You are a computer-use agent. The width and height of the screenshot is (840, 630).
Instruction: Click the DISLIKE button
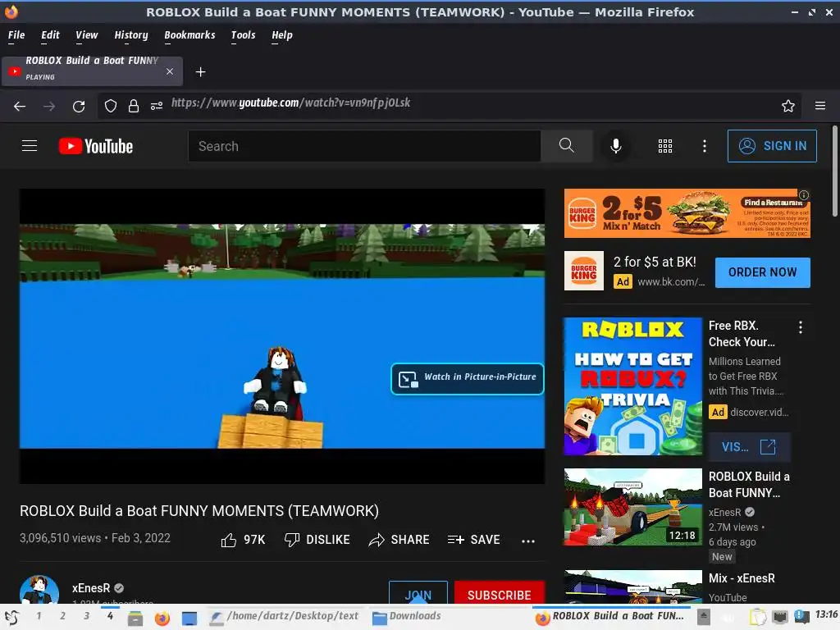coord(317,540)
